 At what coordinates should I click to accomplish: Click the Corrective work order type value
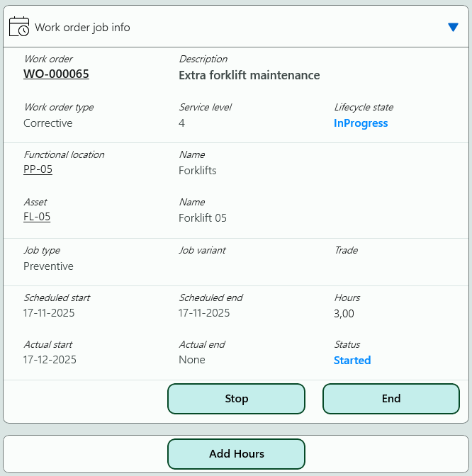coord(48,123)
